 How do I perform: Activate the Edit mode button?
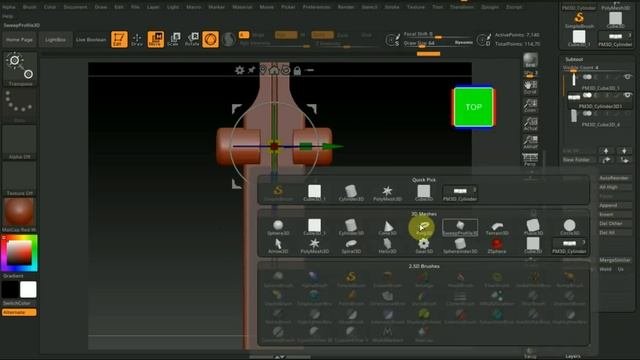119,40
